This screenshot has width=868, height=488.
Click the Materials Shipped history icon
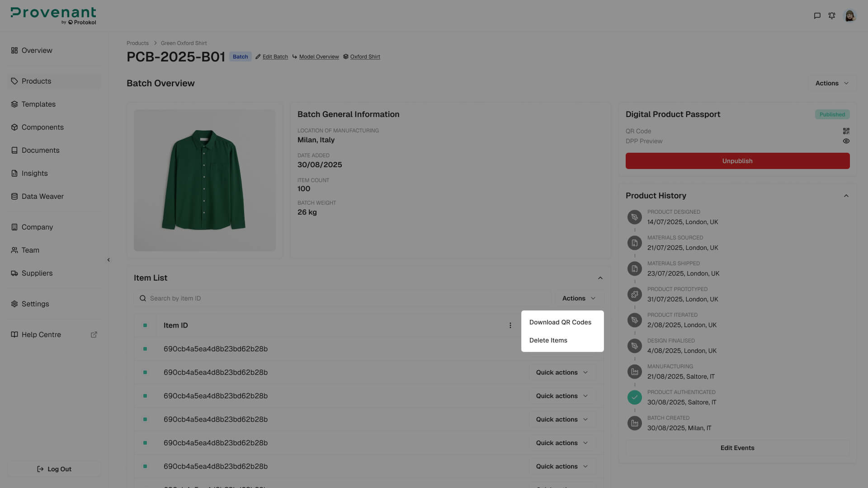tap(635, 269)
